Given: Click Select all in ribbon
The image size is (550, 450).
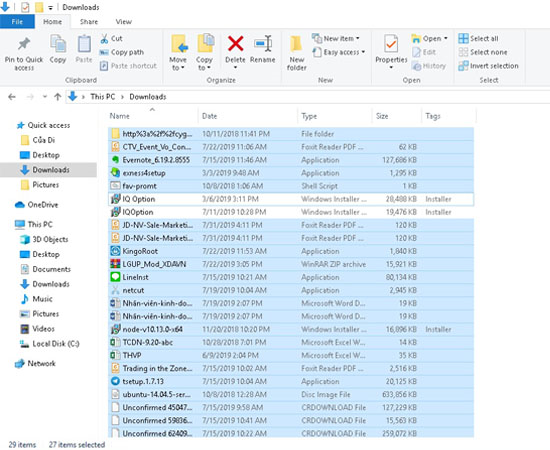Looking at the screenshot, I should [x=478, y=39].
